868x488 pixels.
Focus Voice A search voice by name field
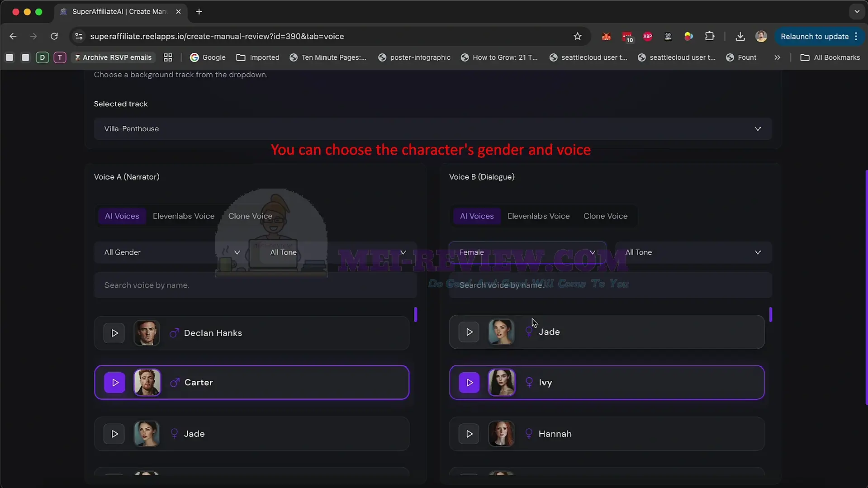coord(255,285)
